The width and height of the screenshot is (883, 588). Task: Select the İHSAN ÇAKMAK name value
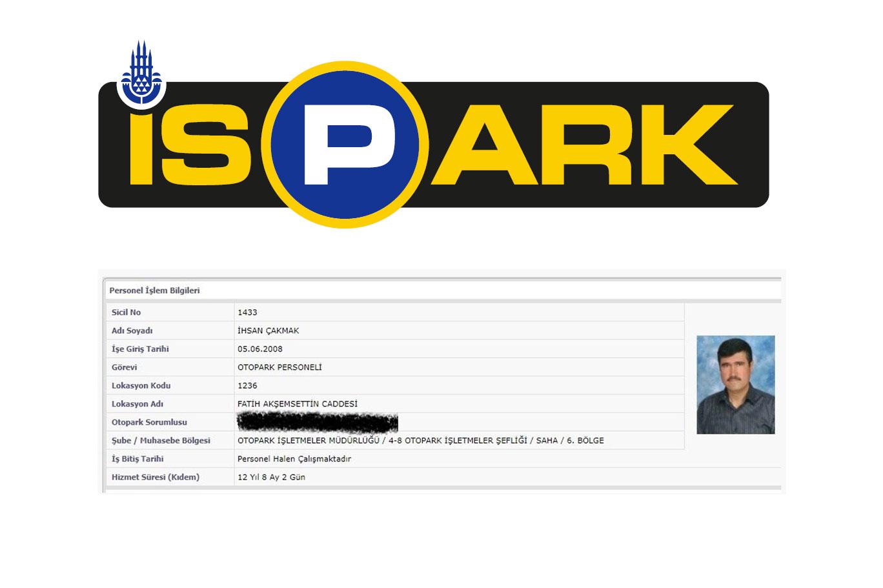(x=269, y=330)
